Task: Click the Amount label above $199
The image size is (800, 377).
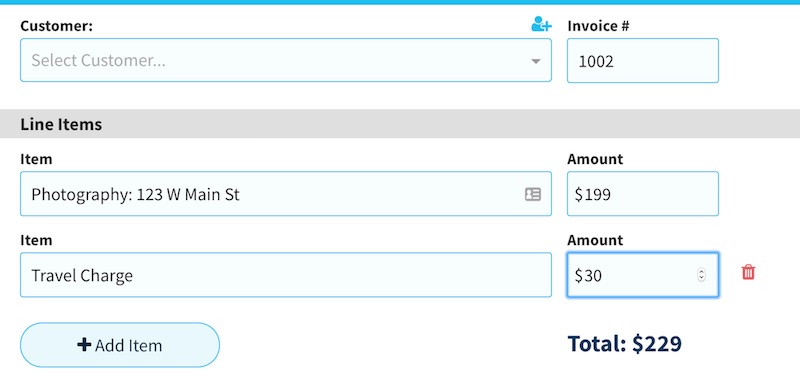Action: tap(595, 159)
